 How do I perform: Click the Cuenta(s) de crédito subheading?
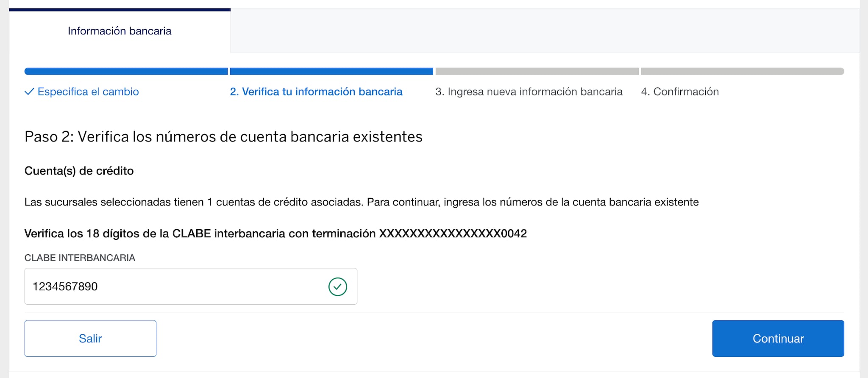(79, 171)
